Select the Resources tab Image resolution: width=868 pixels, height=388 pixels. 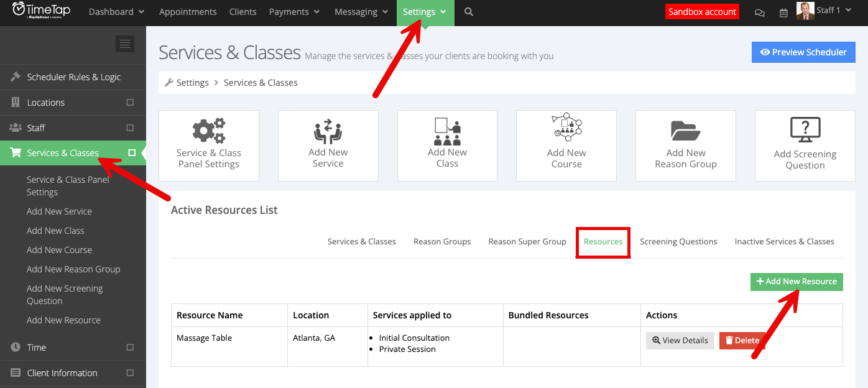pos(603,241)
